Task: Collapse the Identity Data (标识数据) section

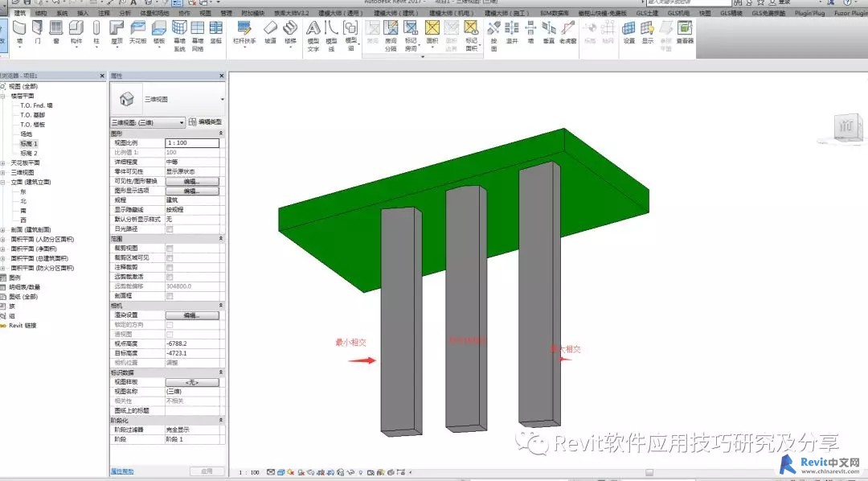Action: pyautogui.click(x=221, y=372)
